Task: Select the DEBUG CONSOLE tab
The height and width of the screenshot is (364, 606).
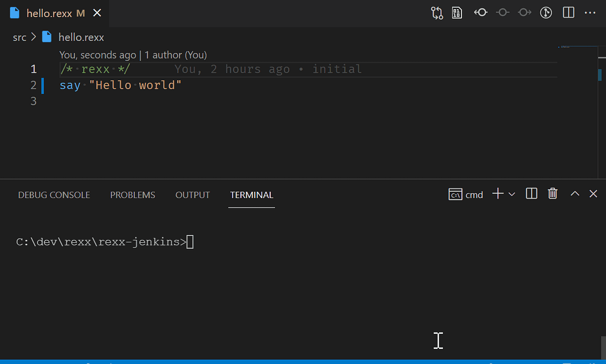Action: click(54, 195)
